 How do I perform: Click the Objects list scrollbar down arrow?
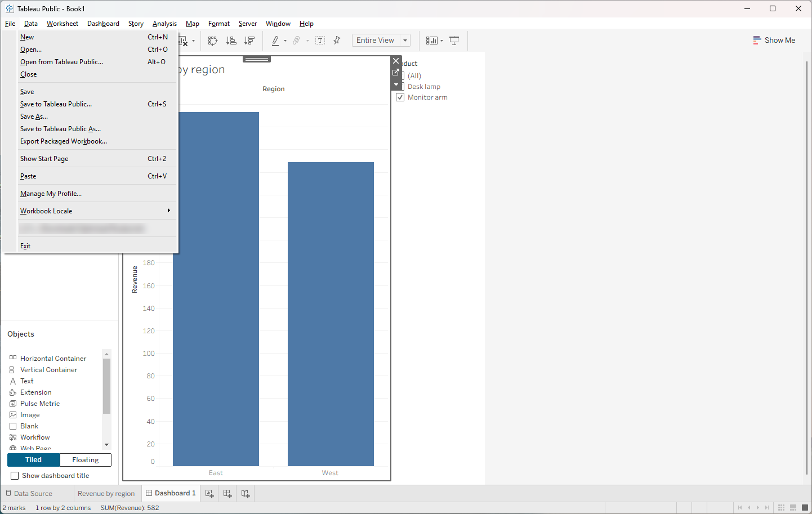click(x=107, y=445)
